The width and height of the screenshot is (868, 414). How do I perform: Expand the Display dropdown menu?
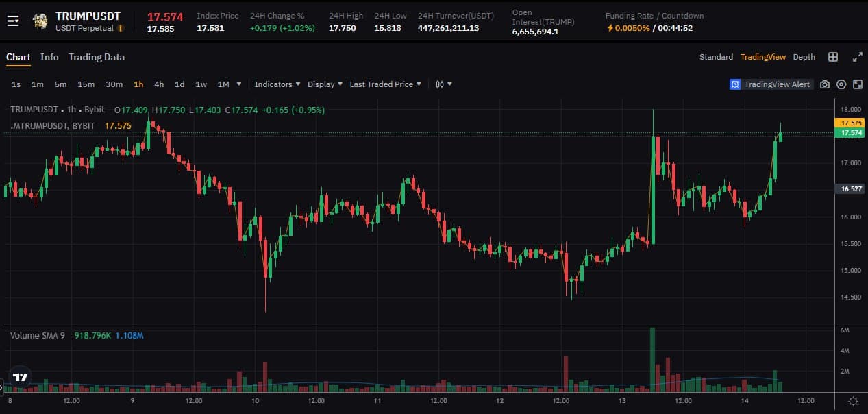(325, 84)
